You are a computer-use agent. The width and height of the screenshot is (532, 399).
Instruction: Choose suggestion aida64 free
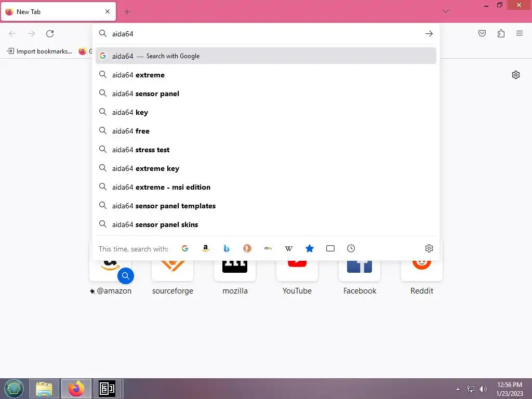point(266,130)
